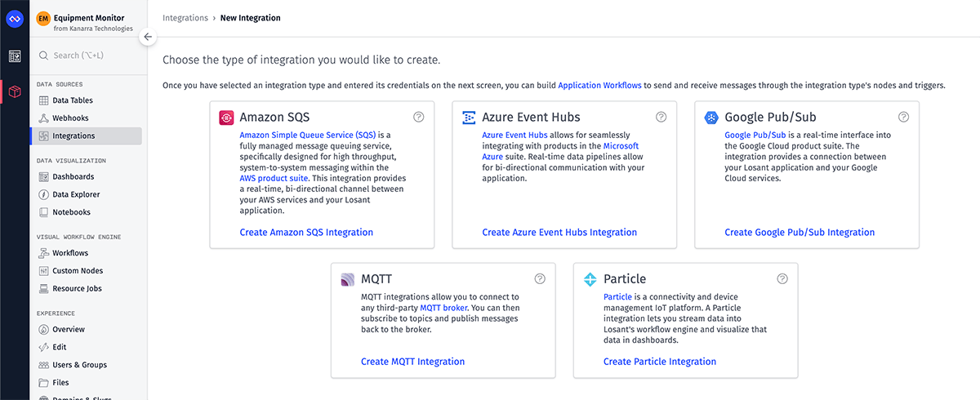Image resolution: width=980 pixels, height=400 pixels.
Task: Click Create Particle Integration
Action: [x=660, y=362]
